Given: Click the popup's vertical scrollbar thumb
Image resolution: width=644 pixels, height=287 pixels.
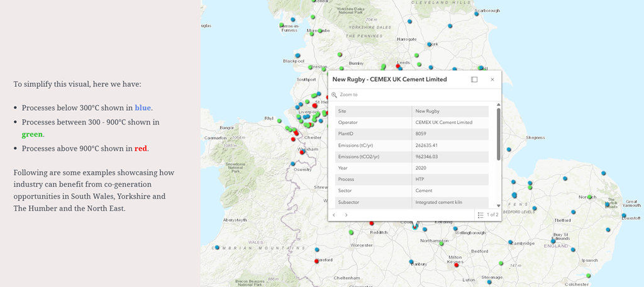Looking at the screenshot, I should click(499, 133).
